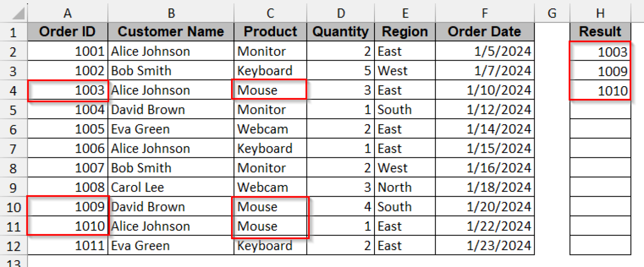Screen dimensions: 644x267
Task: Select cell with Webcam for Eva Green
Action: click(x=270, y=129)
